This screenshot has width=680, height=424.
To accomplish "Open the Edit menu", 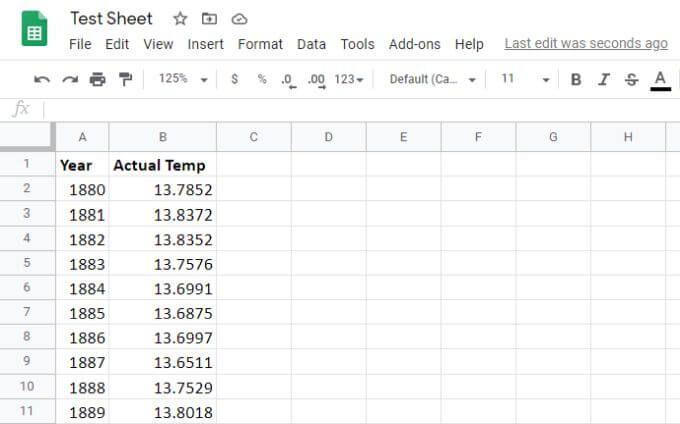I will [117, 44].
